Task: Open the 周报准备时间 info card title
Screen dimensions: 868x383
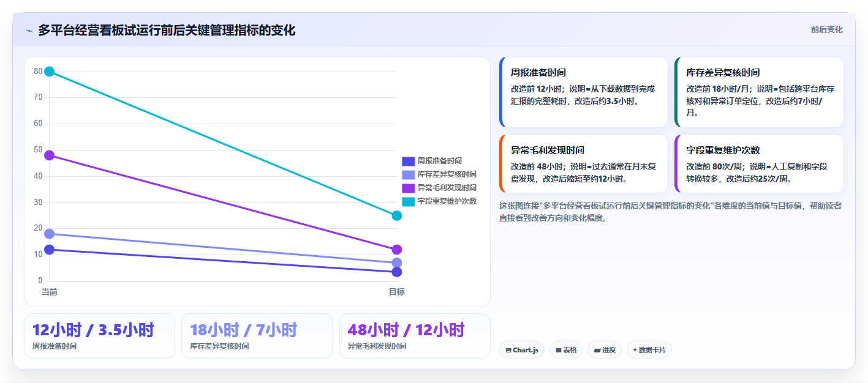Action: point(538,72)
